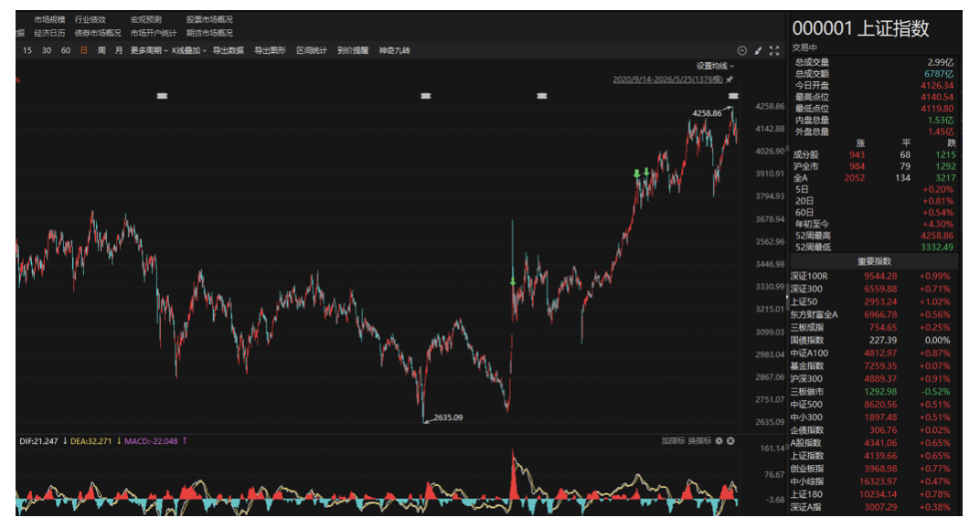Close the MACD indicator panel
This screenshot has width=980, height=528.
pyautogui.click(x=730, y=441)
